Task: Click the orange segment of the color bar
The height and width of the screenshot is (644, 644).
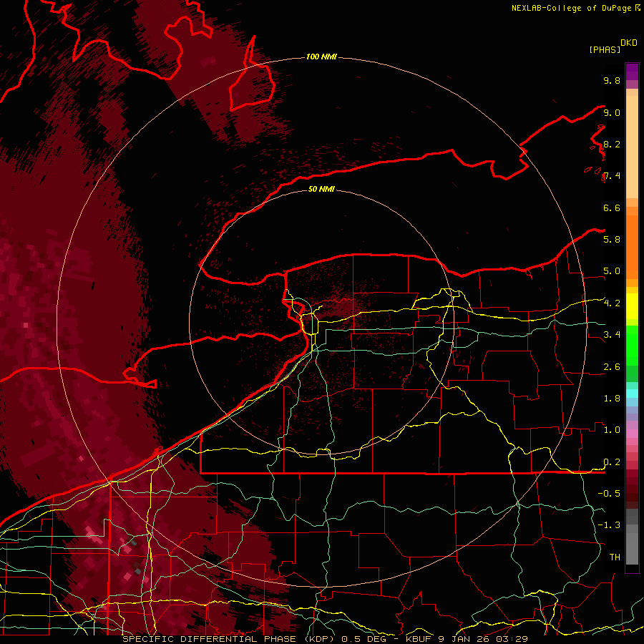Action: tap(632, 243)
